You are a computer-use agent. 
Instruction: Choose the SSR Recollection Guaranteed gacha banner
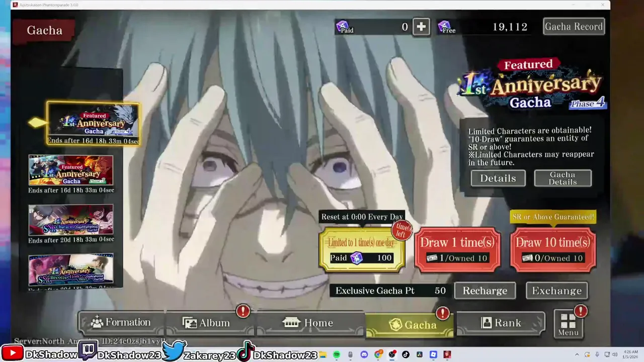(71, 270)
